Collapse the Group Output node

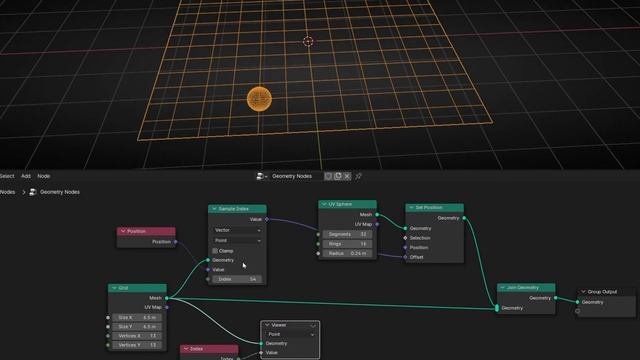coord(583,291)
